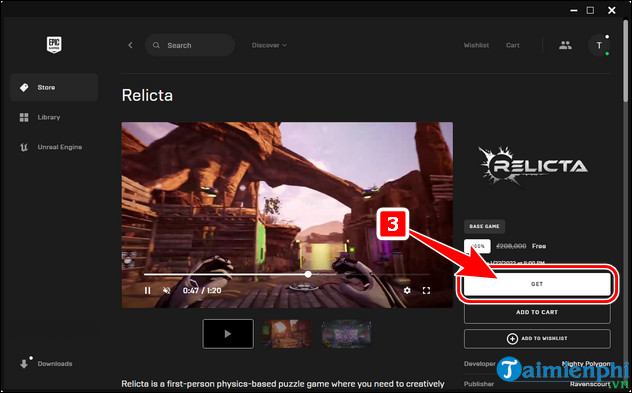Add Relicta to wishlist

[537, 339]
